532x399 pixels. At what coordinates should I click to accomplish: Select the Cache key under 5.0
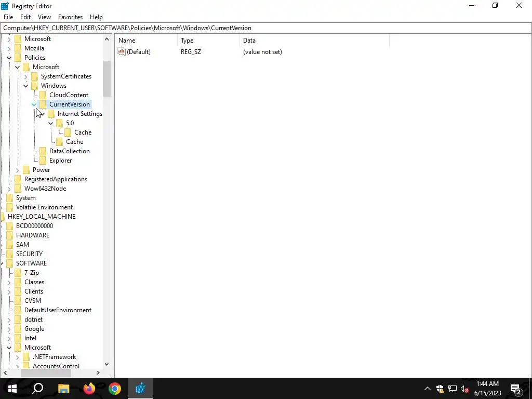click(x=83, y=132)
